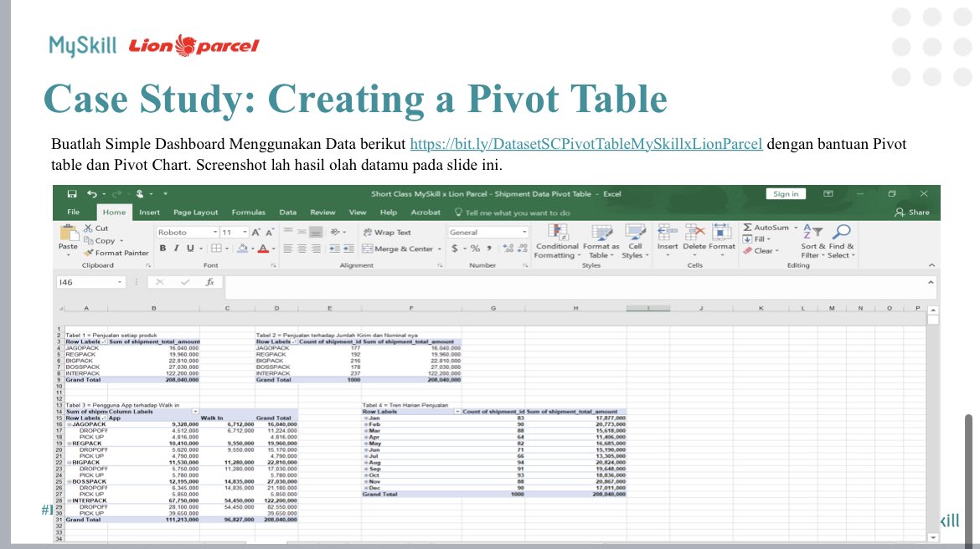Click the vertical scrollbar down arrow
Image resolution: width=980 pixels, height=549 pixels.
(x=932, y=537)
